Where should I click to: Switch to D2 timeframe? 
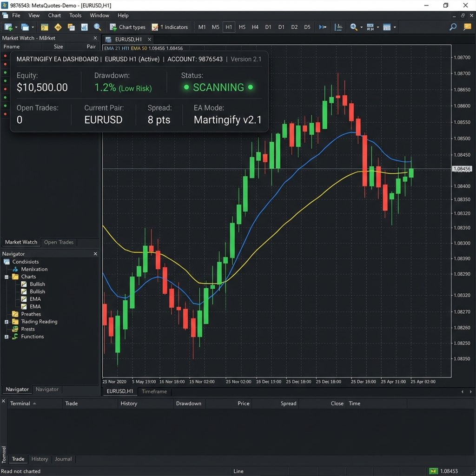tap(294, 27)
